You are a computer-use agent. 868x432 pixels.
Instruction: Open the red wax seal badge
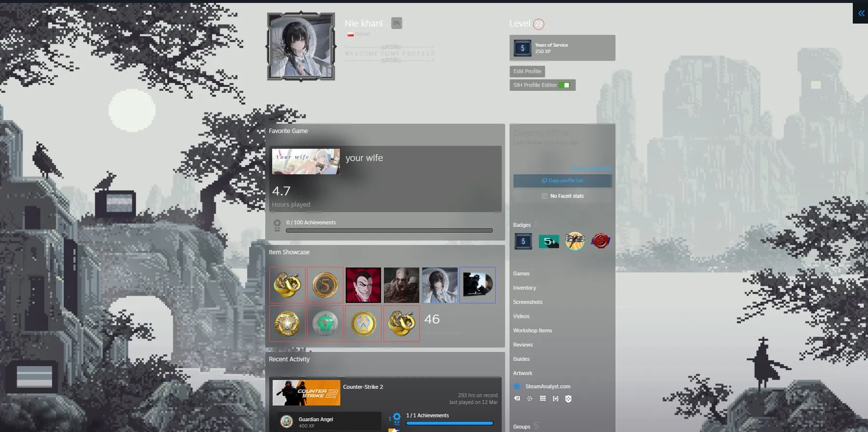click(600, 241)
